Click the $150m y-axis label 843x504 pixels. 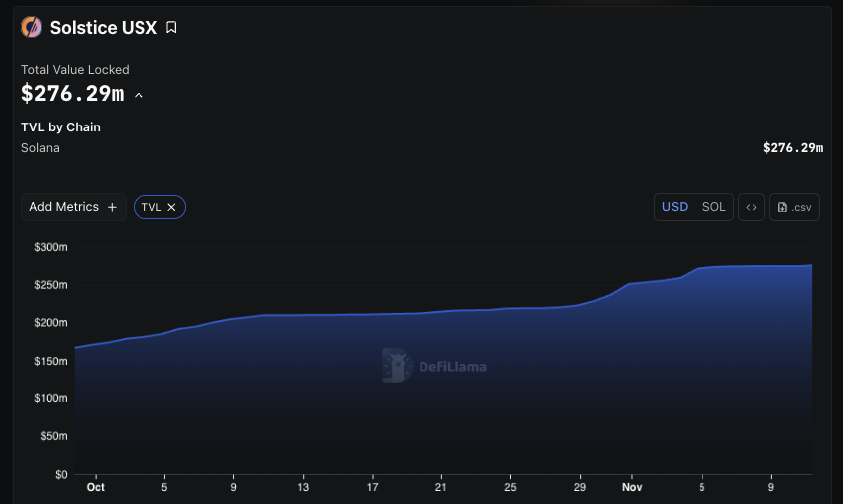pos(51,361)
